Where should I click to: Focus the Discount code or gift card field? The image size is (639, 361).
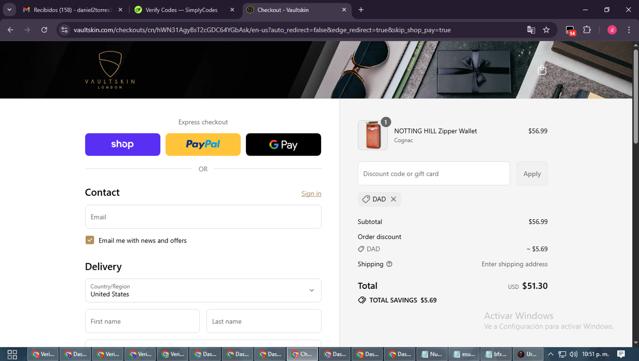point(434,174)
